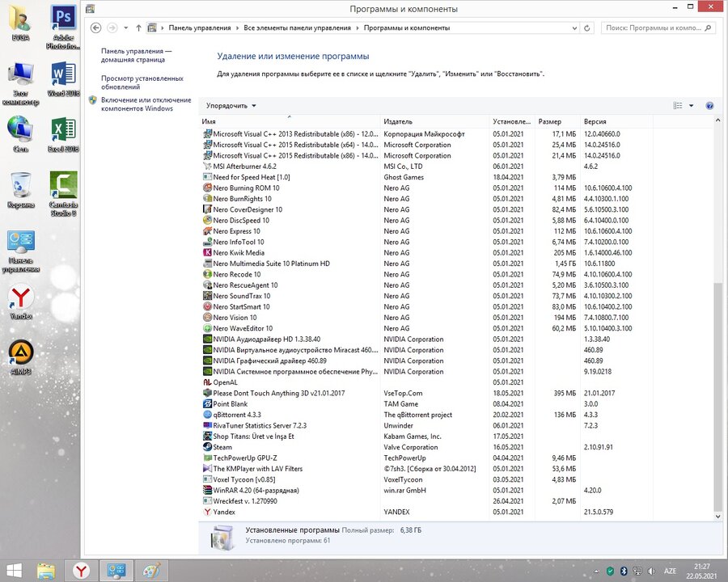The height and width of the screenshot is (582, 728).
Task: Click the search programs input field
Action: pos(655,27)
